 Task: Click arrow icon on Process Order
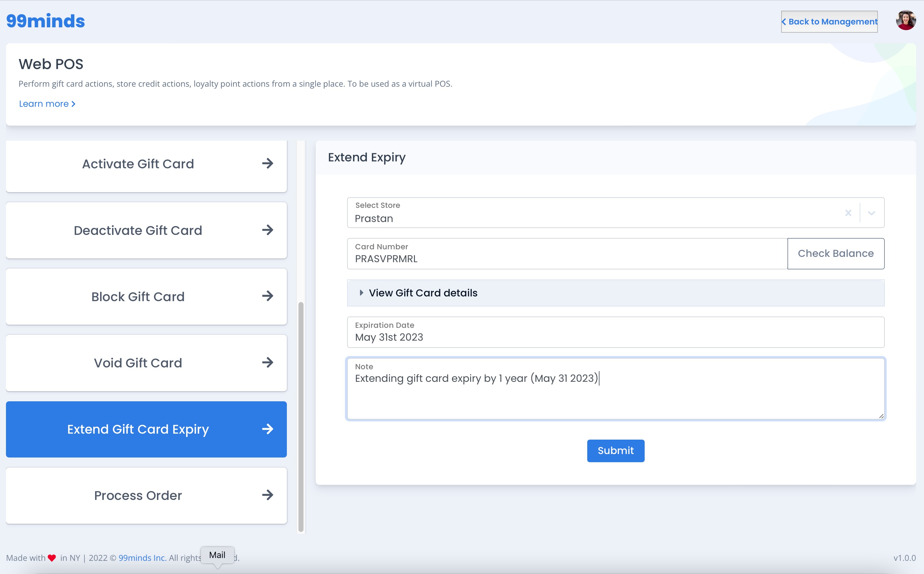[267, 495]
